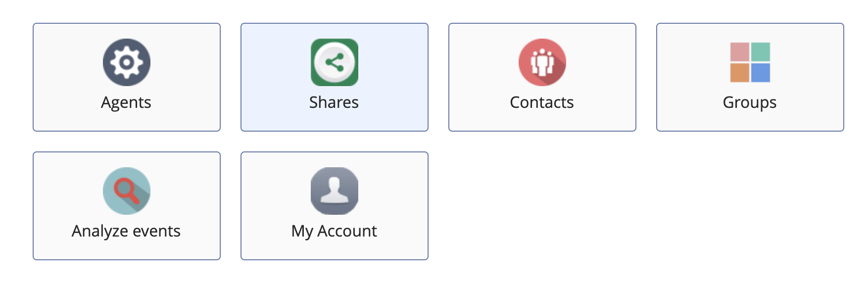Click the Groups text label

tap(750, 103)
